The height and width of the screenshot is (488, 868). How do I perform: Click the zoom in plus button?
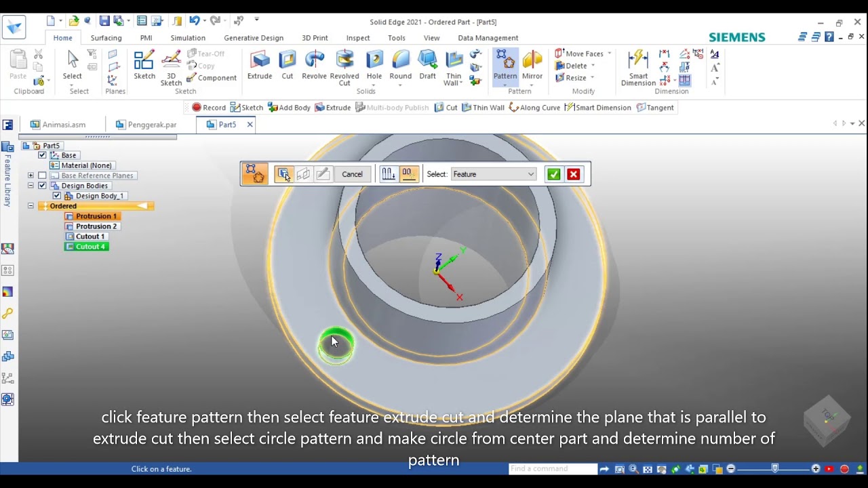[x=816, y=469]
